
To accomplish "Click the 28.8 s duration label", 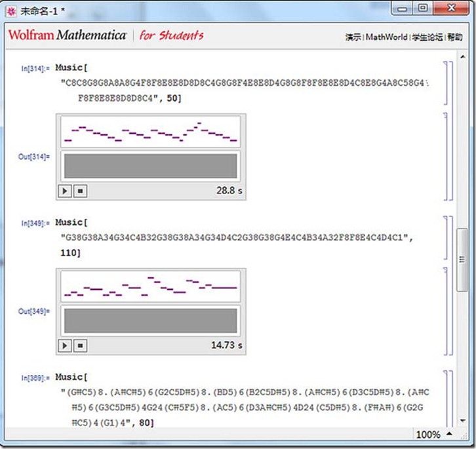I will tap(229, 191).
